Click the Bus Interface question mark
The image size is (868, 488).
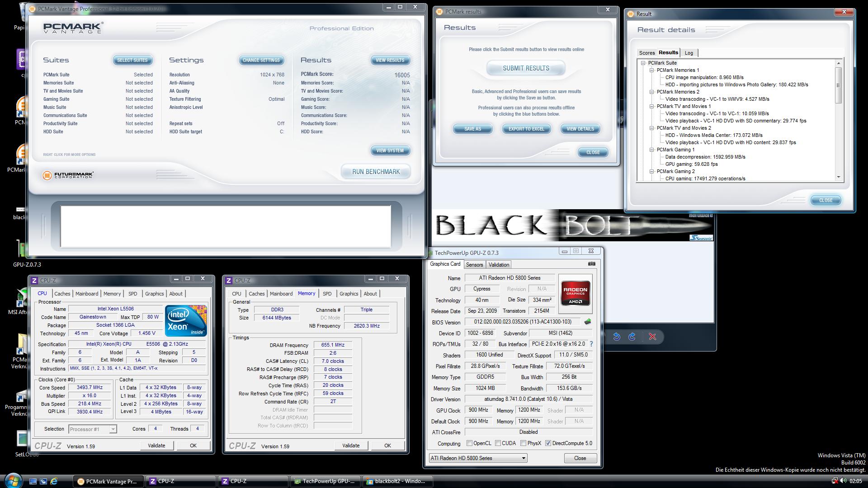[x=591, y=344]
